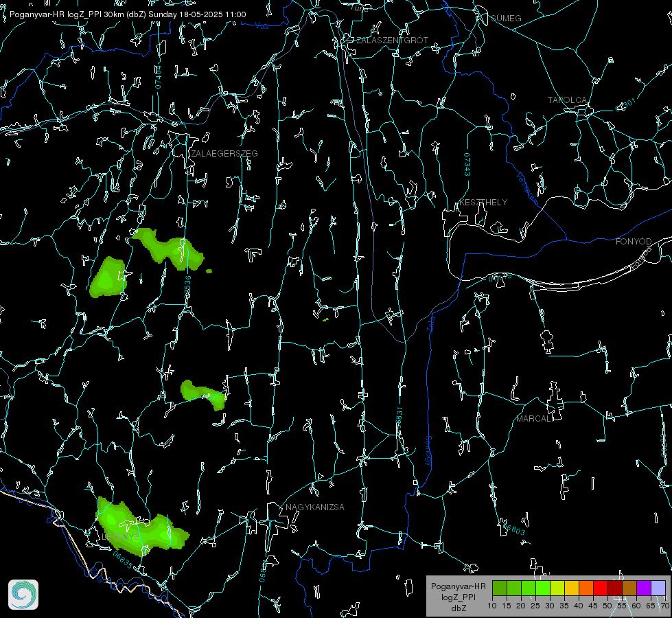Click the ZALAEGERSZEG city label
The height and width of the screenshot is (618, 672).
click(224, 154)
